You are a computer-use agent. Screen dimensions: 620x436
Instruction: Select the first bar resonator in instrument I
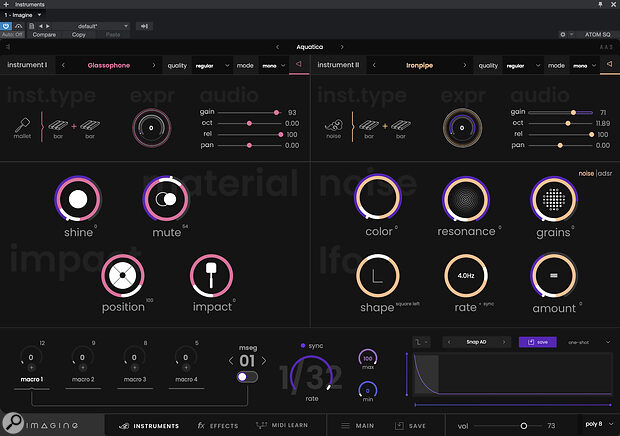pyautogui.click(x=58, y=126)
